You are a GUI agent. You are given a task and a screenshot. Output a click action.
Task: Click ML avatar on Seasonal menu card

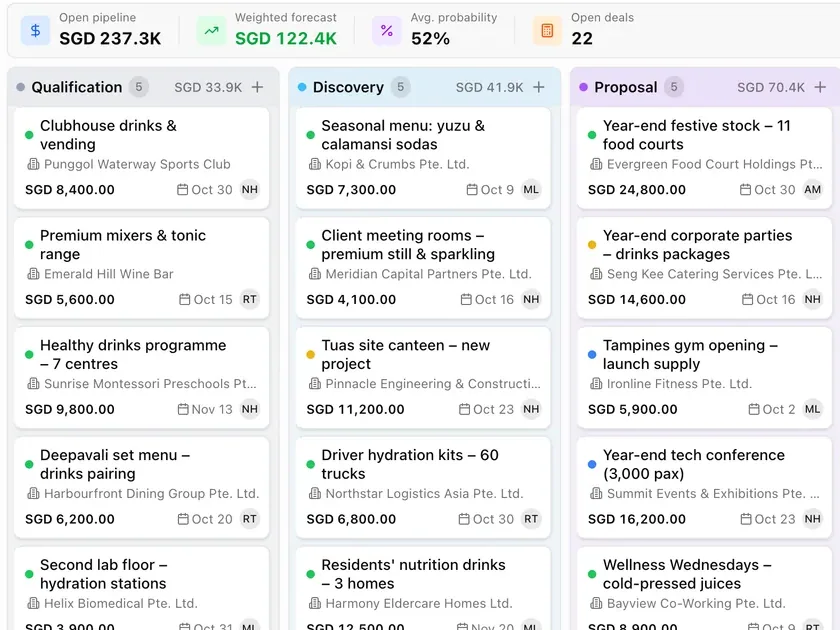pyautogui.click(x=531, y=190)
